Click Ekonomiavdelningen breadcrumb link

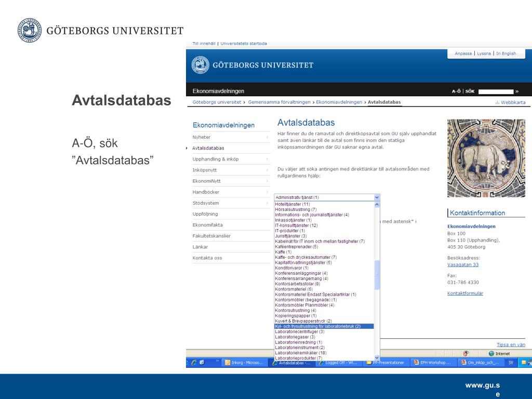pos(339,102)
